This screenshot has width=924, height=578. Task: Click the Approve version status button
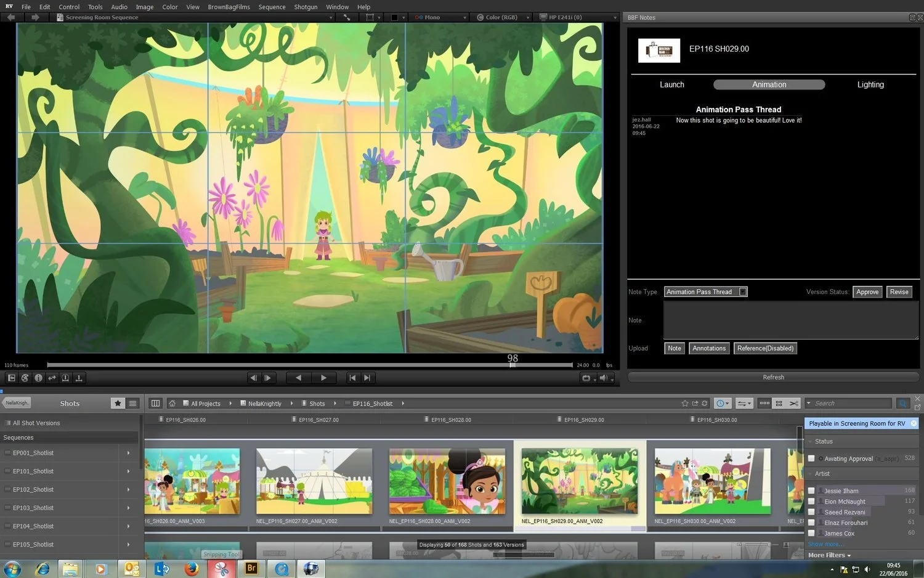click(867, 291)
